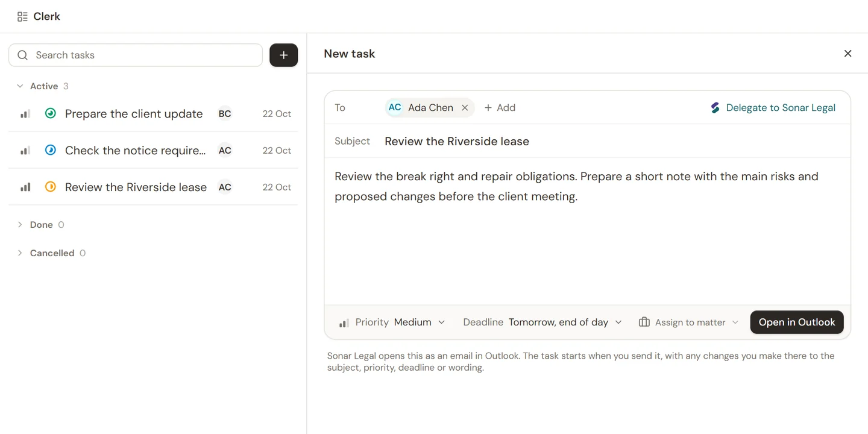Click the 22 Oct date on Check the notice requirements
868x434 pixels.
point(277,150)
